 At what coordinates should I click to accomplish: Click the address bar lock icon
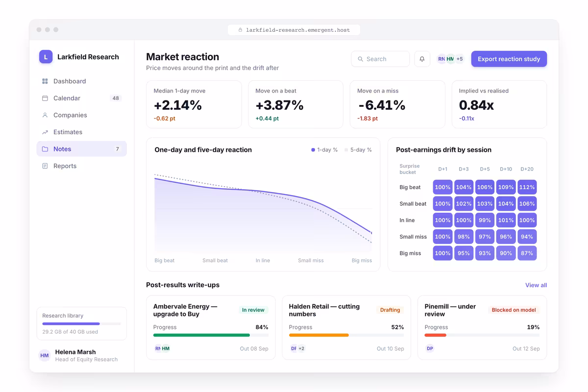point(240,30)
